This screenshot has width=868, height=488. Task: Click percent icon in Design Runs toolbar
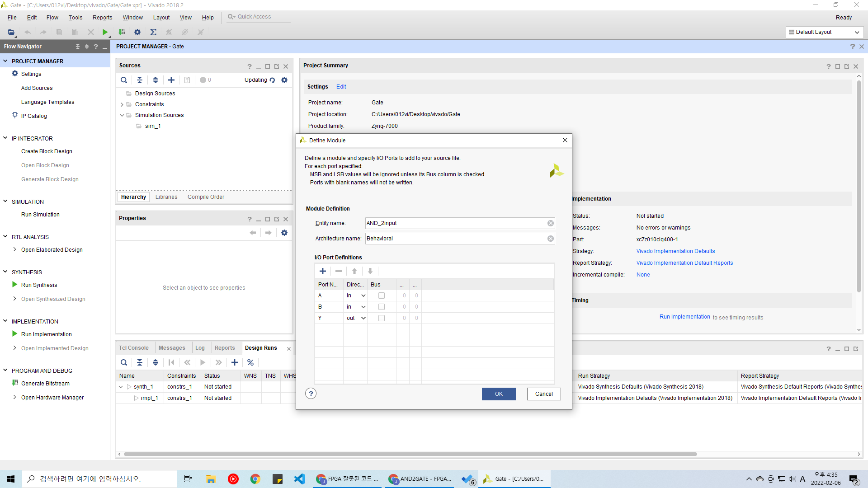click(x=250, y=362)
